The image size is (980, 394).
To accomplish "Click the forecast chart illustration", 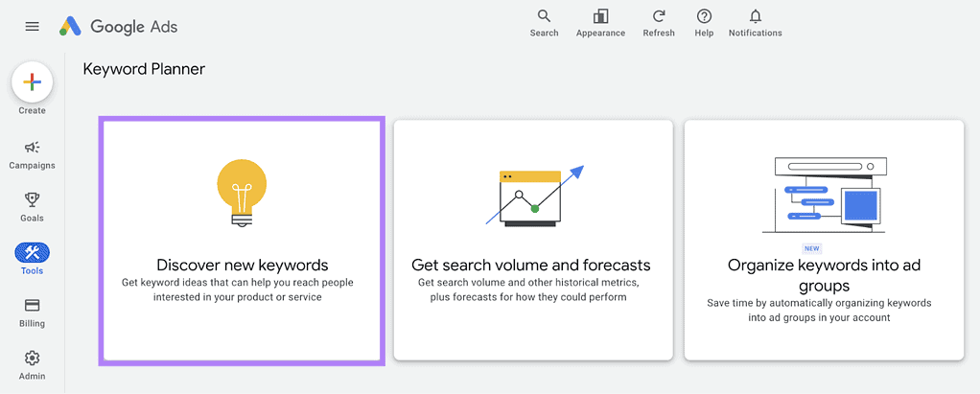I will [x=535, y=196].
